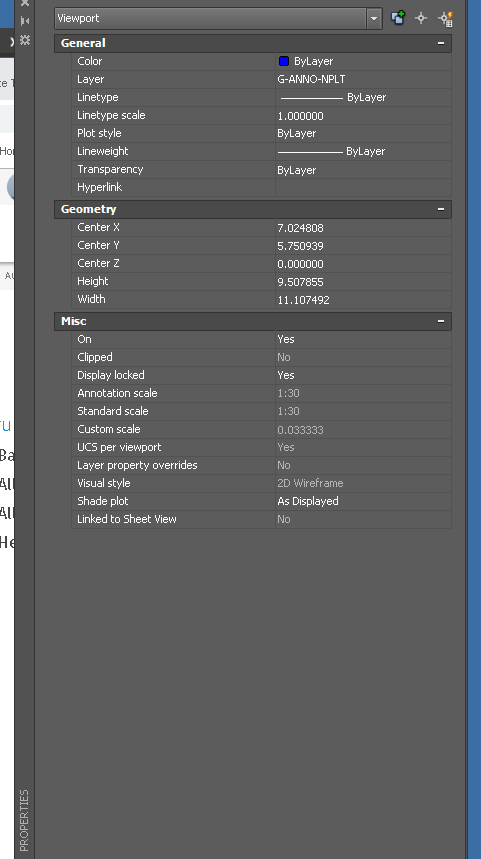Collapse the General section
This screenshot has height=859, width=481.
click(441, 43)
